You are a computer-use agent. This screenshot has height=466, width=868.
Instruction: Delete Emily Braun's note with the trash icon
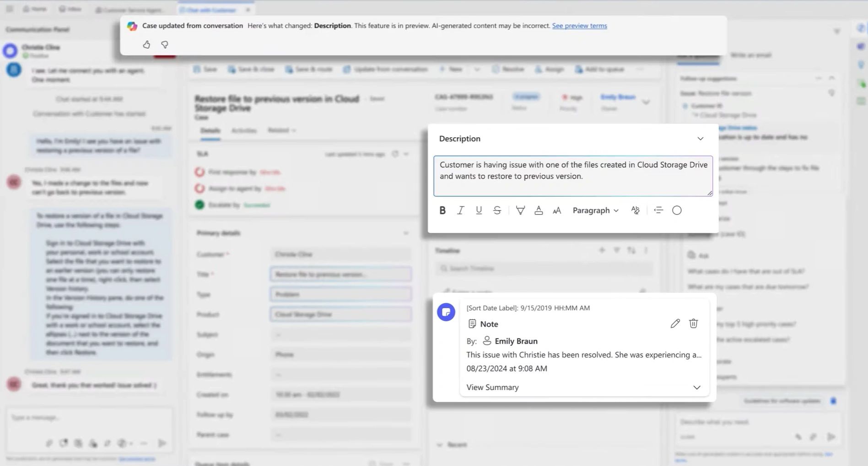click(x=693, y=324)
